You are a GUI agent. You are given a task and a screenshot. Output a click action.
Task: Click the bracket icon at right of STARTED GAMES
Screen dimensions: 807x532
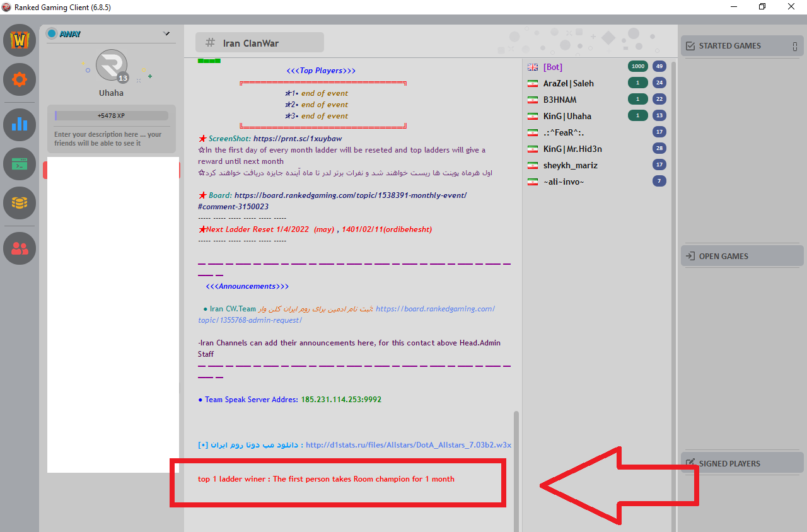pos(795,46)
